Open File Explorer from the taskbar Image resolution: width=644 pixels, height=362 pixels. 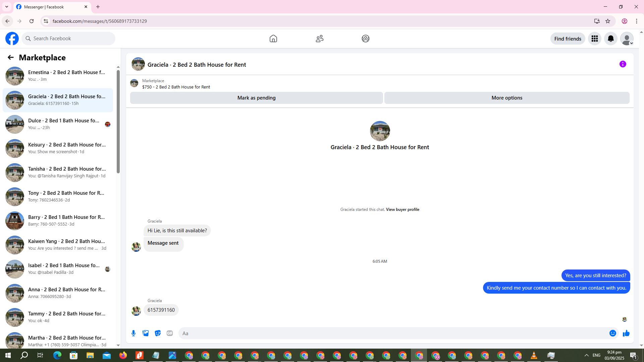(x=90, y=355)
